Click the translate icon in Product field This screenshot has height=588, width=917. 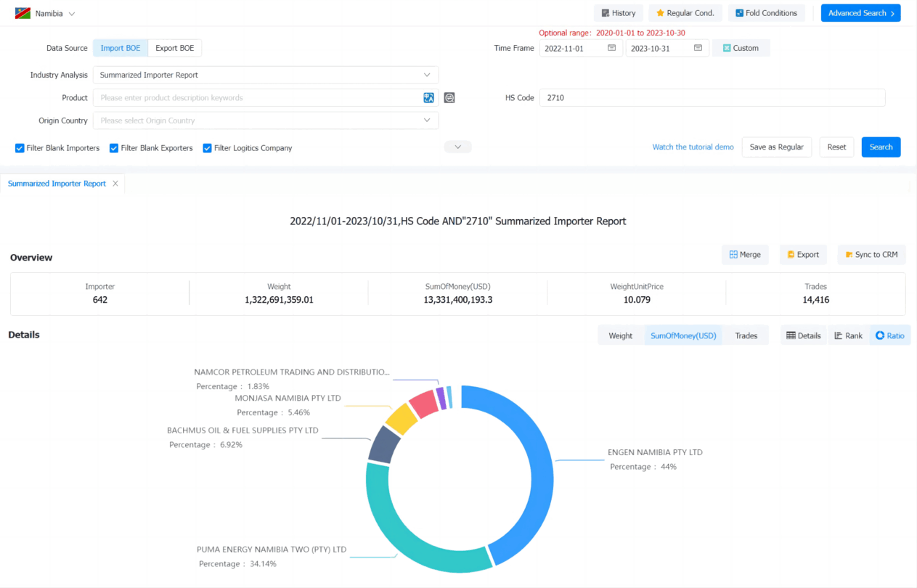pyautogui.click(x=428, y=98)
